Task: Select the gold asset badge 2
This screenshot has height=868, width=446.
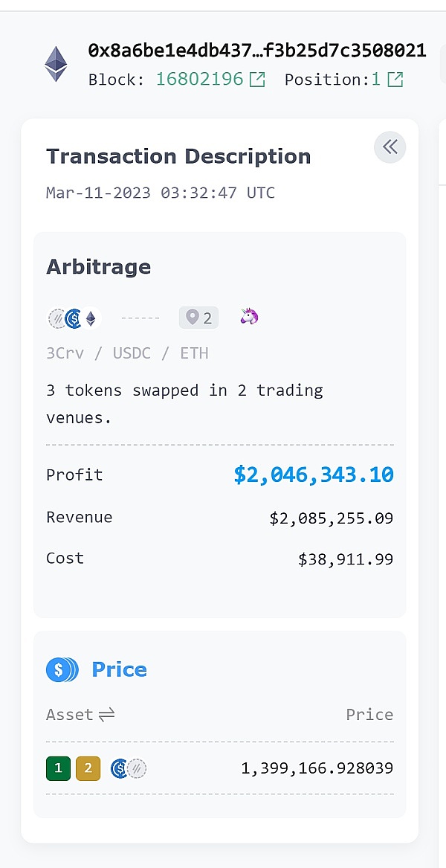Action: pos(88,768)
